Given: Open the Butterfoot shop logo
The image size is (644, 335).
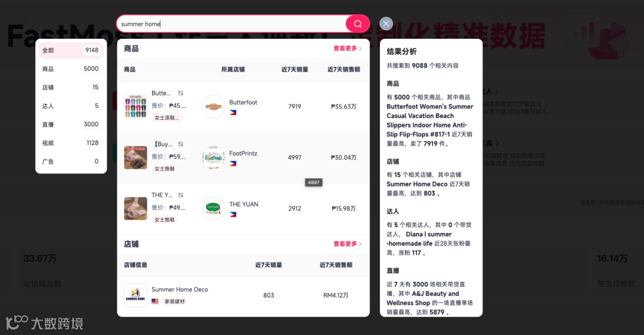Looking at the screenshot, I should 213,107.
